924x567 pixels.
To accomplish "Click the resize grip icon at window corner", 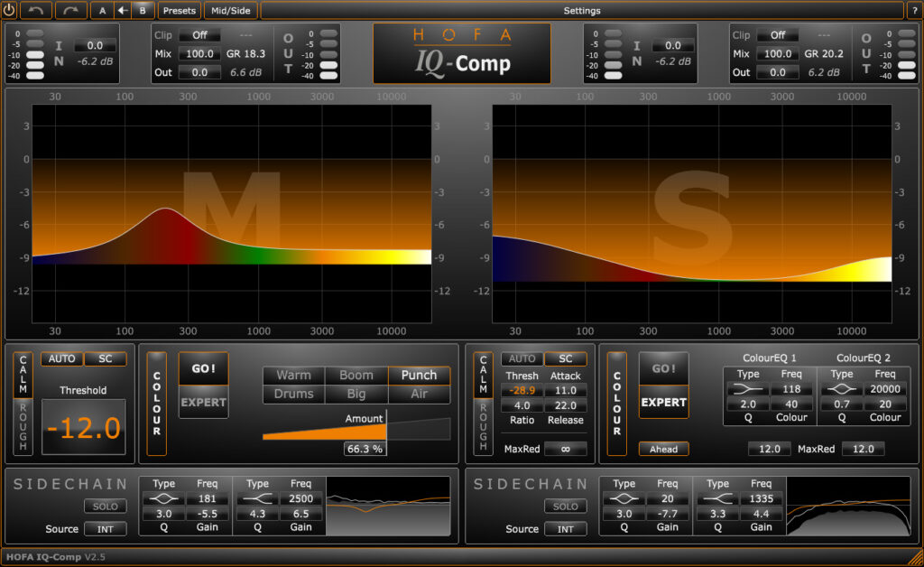I will point(915,558).
